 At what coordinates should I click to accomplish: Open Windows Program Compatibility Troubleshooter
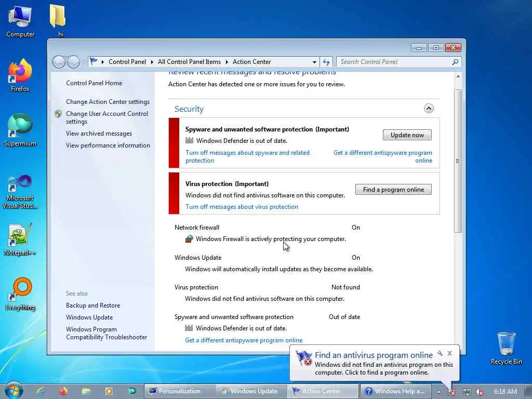(x=107, y=333)
